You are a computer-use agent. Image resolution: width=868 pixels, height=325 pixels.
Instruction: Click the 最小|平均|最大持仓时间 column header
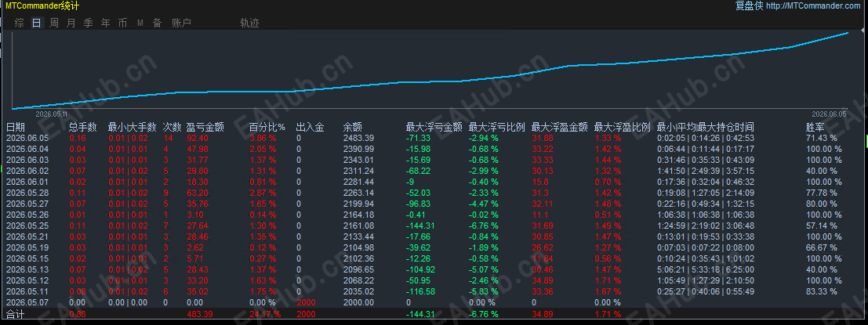click(x=705, y=128)
